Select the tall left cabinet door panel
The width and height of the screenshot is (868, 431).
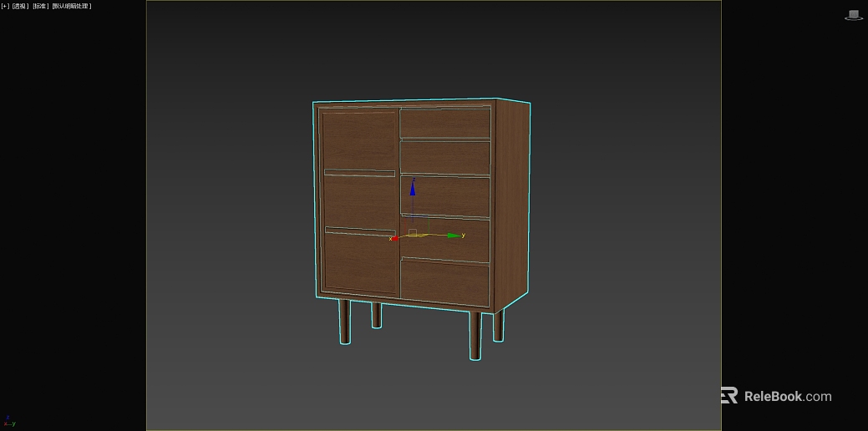pos(360,202)
